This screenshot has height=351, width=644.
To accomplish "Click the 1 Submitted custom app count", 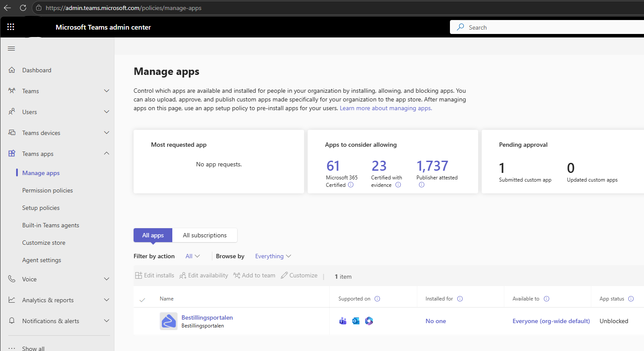I will point(502,168).
